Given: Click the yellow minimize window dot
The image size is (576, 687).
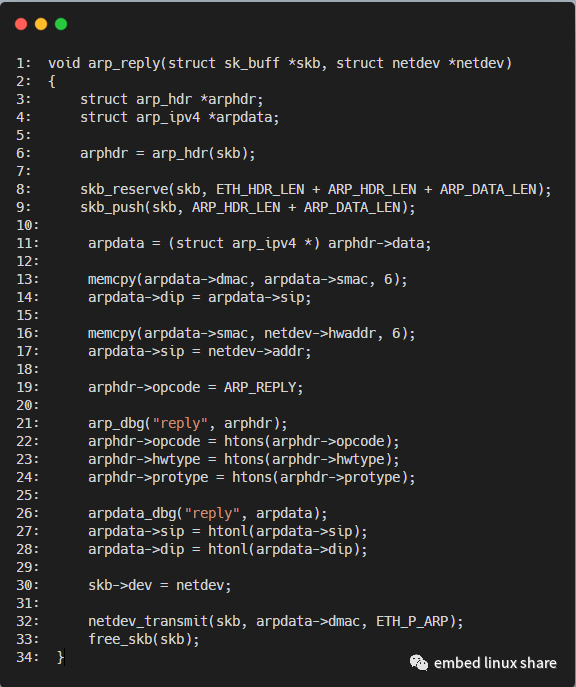Looking at the screenshot, I should 41,24.
